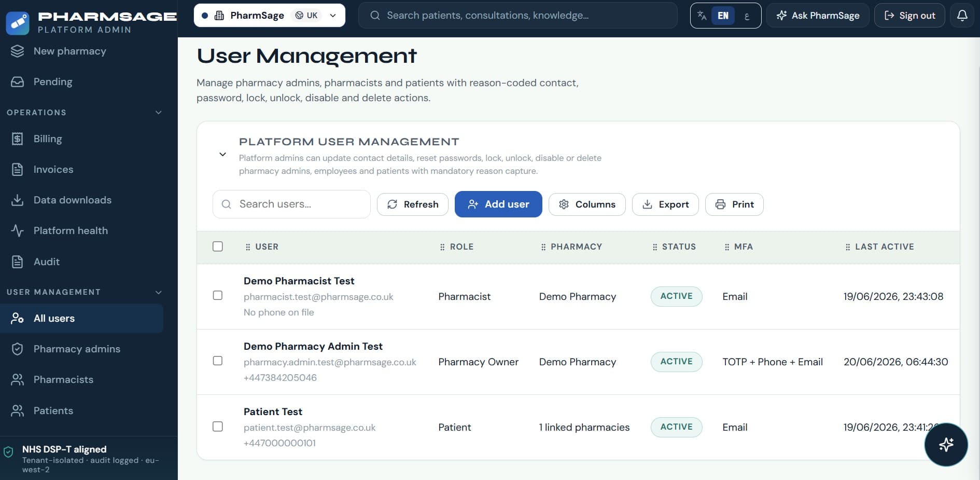Click the NHS DSP-T shield icon
The height and width of the screenshot is (480, 980).
(x=8, y=451)
